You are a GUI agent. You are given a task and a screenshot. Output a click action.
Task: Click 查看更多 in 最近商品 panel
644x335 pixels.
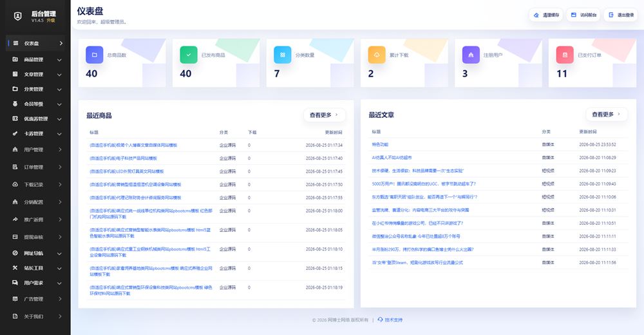[x=324, y=115]
